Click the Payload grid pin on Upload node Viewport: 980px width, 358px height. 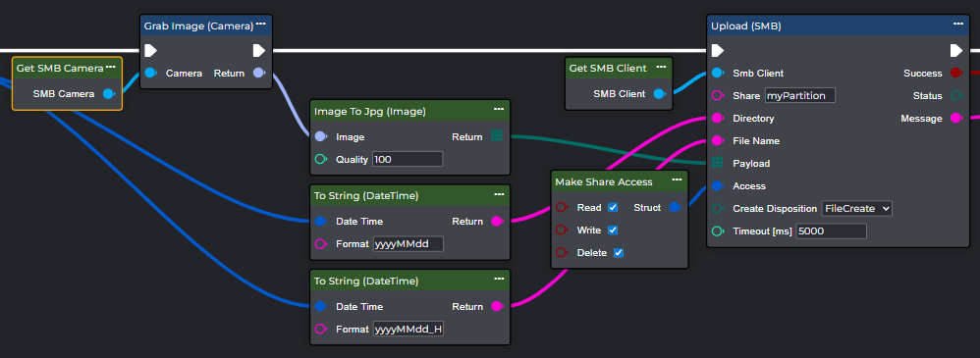[718, 163]
